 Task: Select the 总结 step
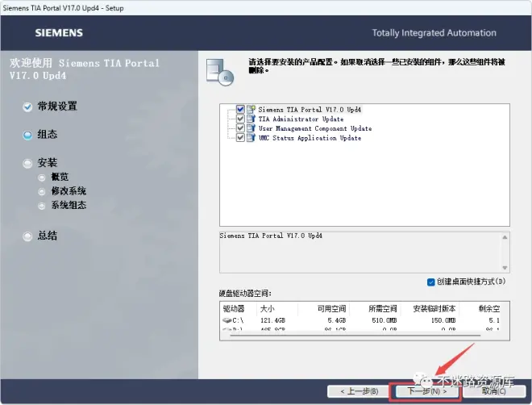tap(48, 236)
